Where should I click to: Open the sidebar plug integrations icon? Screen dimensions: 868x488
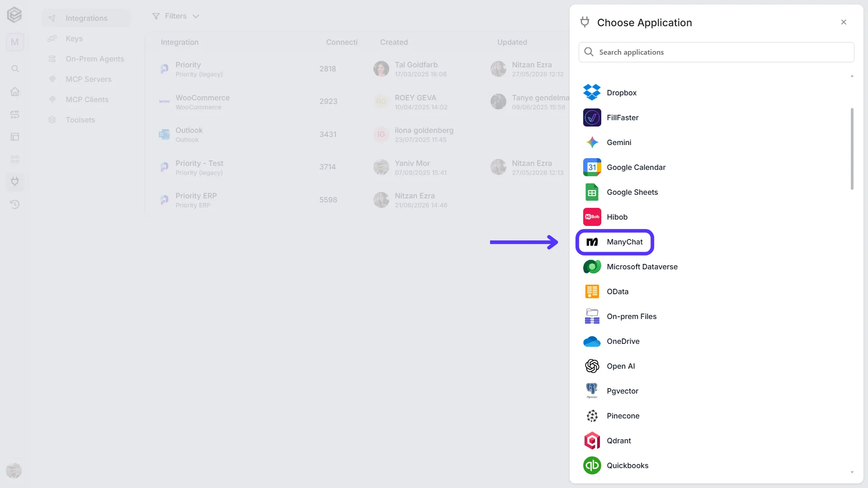click(15, 182)
